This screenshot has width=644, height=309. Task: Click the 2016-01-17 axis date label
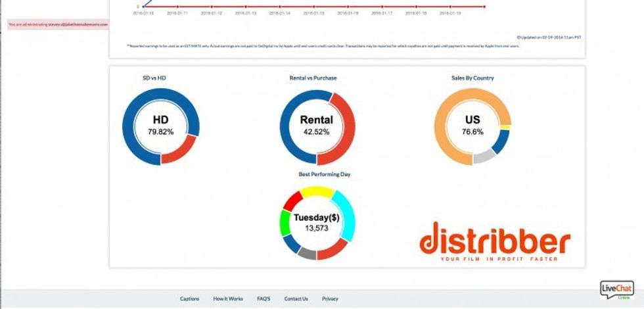[382, 13]
